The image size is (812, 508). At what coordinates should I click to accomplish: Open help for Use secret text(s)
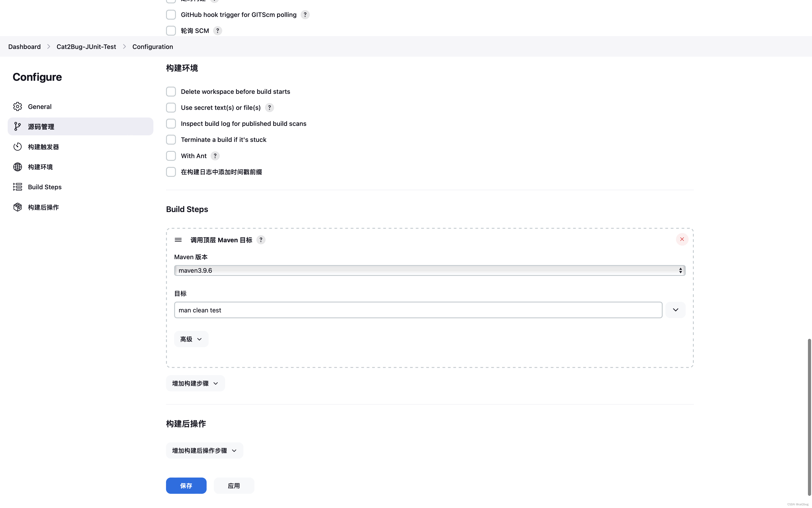270,108
